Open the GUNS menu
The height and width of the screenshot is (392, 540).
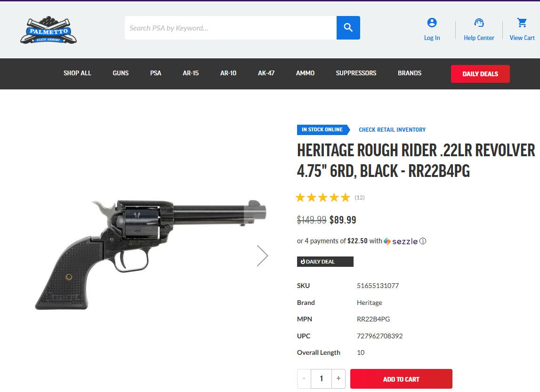click(x=121, y=73)
